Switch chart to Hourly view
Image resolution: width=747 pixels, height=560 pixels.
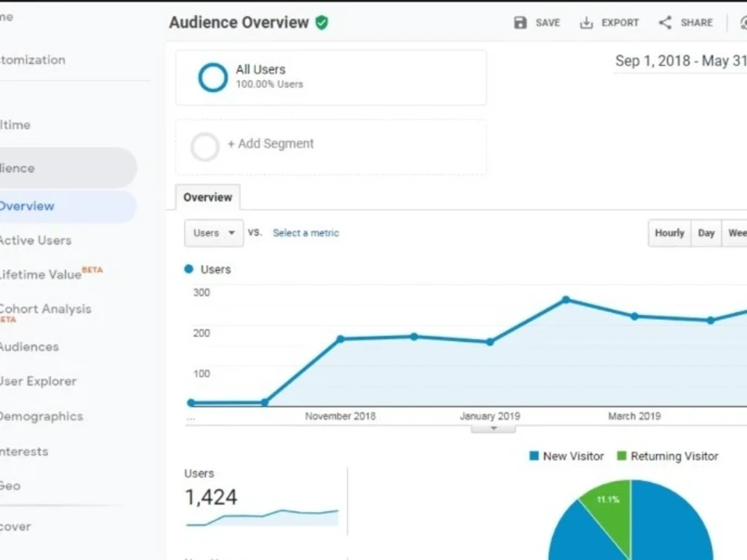(669, 233)
